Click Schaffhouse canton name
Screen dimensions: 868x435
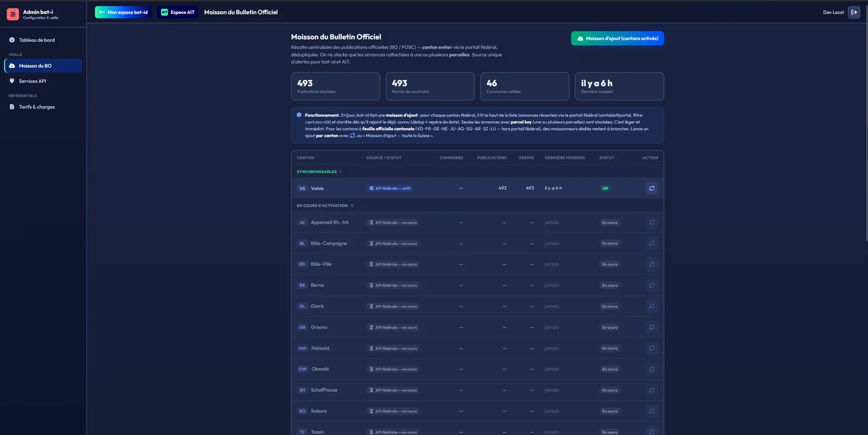click(x=324, y=390)
